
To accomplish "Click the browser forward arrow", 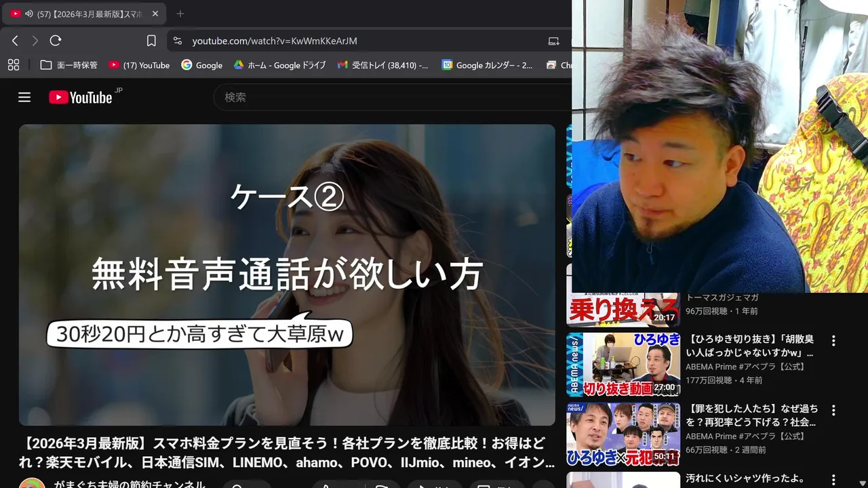I will point(35,41).
